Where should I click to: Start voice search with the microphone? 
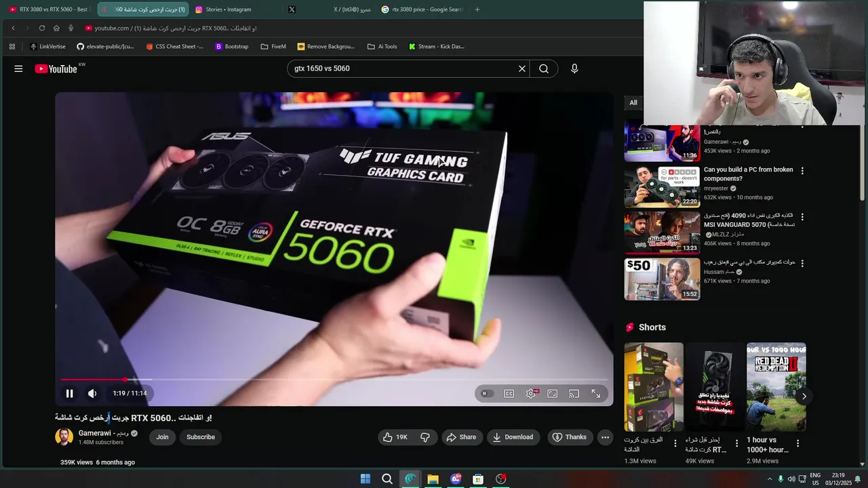[574, 68]
